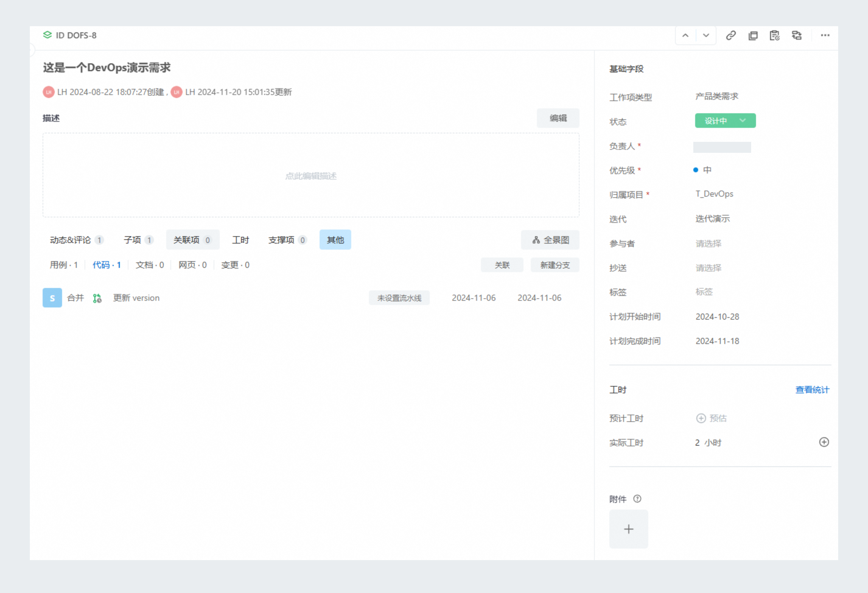The height and width of the screenshot is (593, 868).
Task: Click the 新建分支 button
Action: (555, 265)
